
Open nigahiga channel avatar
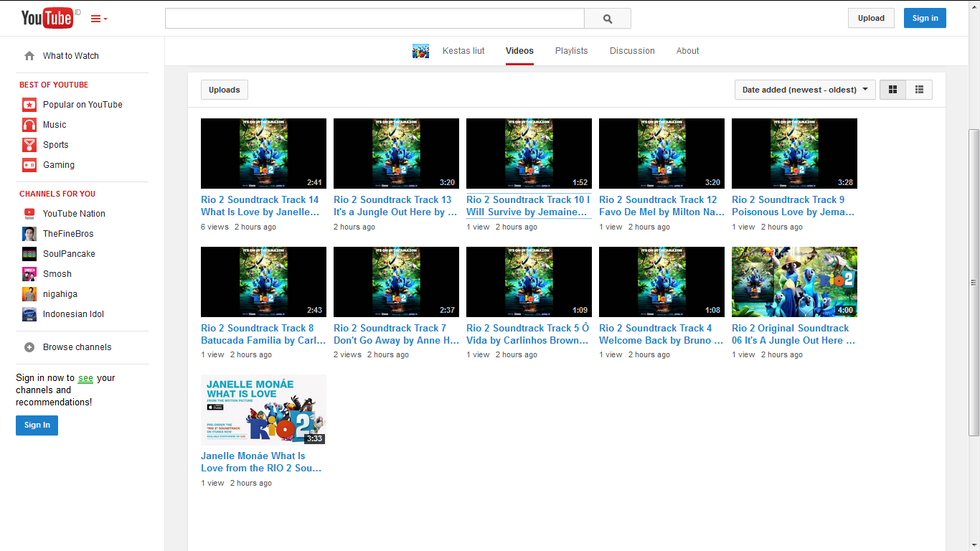pyautogui.click(x=29, y=294)
